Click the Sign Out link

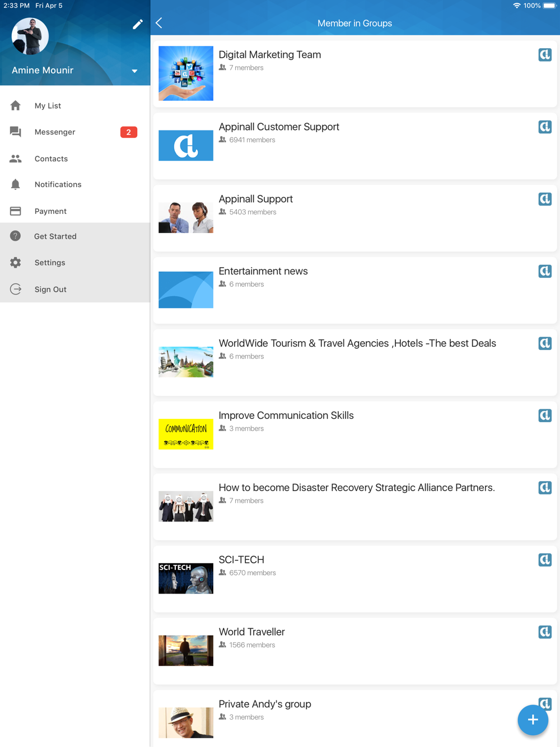click(x=50, y=290)
